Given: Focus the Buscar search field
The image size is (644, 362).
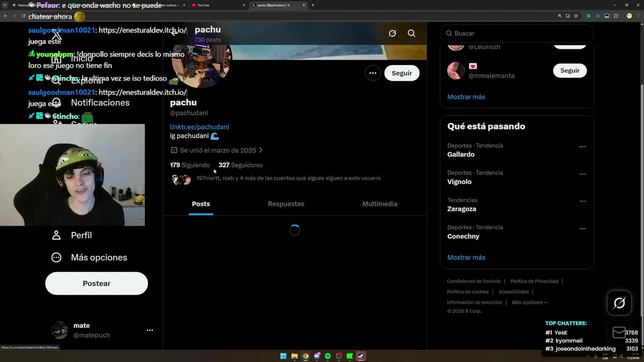Looking at the screenshot, I should pyautogui.click(x=517, y=33).
